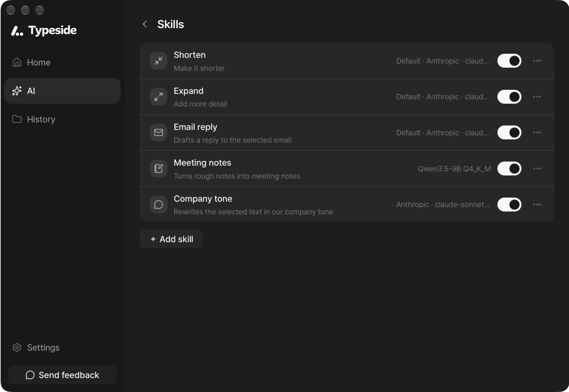569x392 pixels.
Task: Click the Add skill button
Action: click(x=171, y=239)
